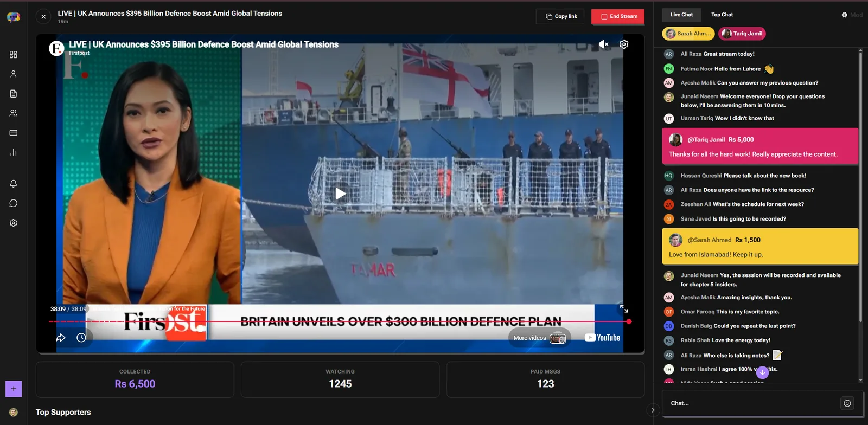Open notifications bell icon in sidebar
The image size is (868, 425).
[14, 184]
